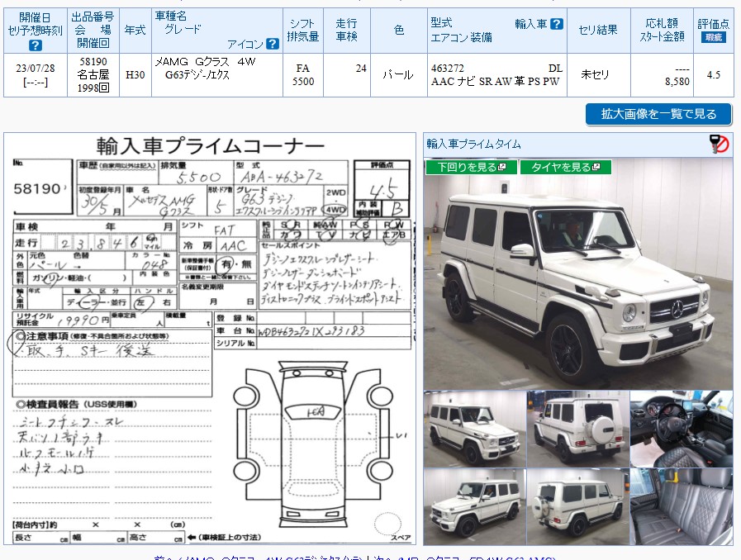Open quilted rear seat thumbnail photo

[x=682, y=506]
